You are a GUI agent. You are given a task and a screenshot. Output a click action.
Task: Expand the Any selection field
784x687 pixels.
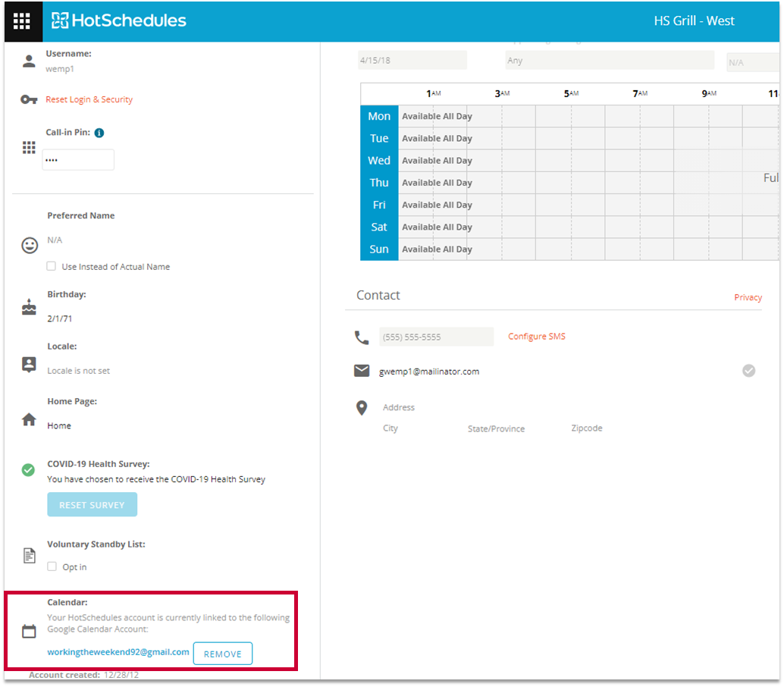609,61
